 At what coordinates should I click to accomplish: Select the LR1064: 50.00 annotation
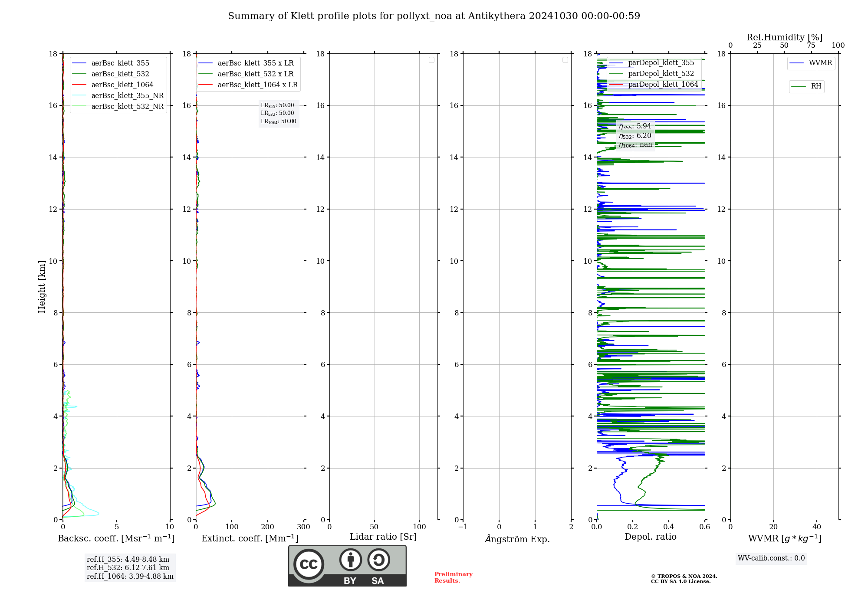coord(279,121)
